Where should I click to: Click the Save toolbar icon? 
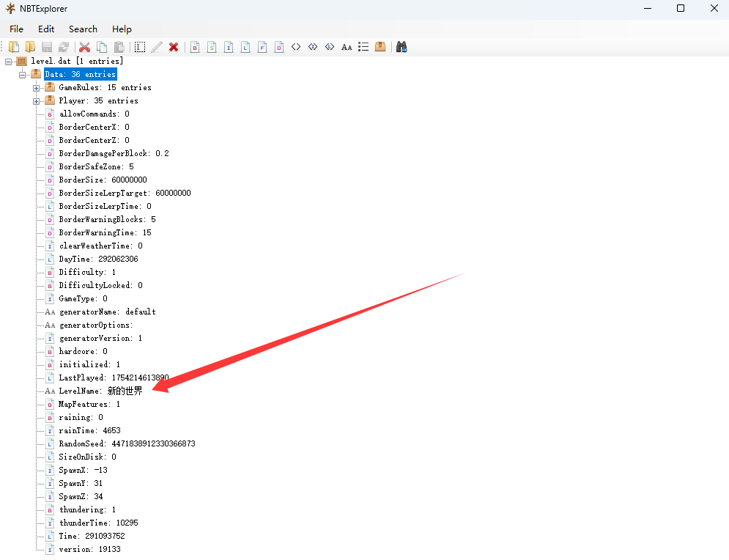47,47
